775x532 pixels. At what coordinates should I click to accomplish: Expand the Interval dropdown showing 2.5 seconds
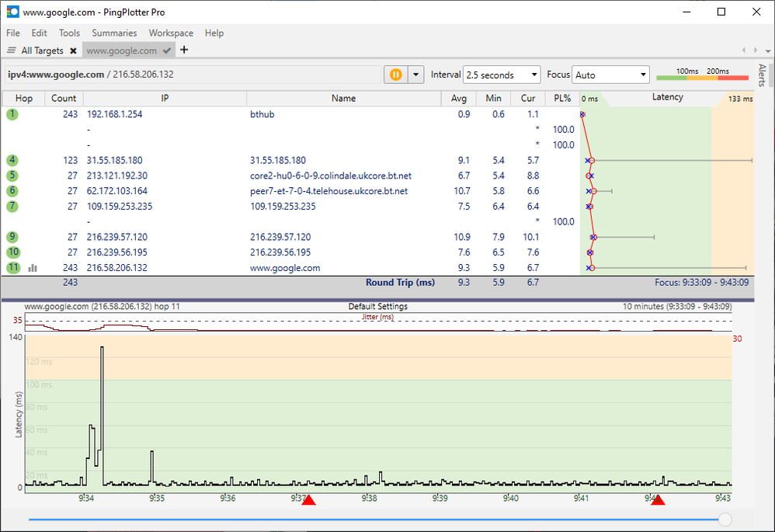click(502, 75)
